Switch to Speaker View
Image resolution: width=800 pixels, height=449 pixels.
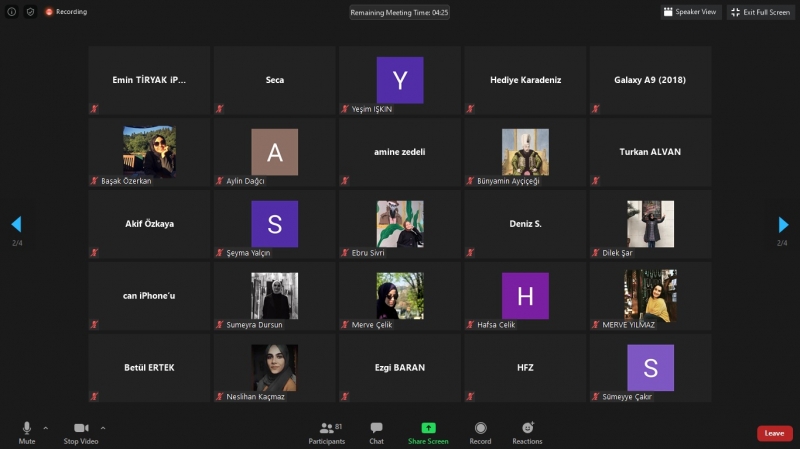(x=690, y=12)
